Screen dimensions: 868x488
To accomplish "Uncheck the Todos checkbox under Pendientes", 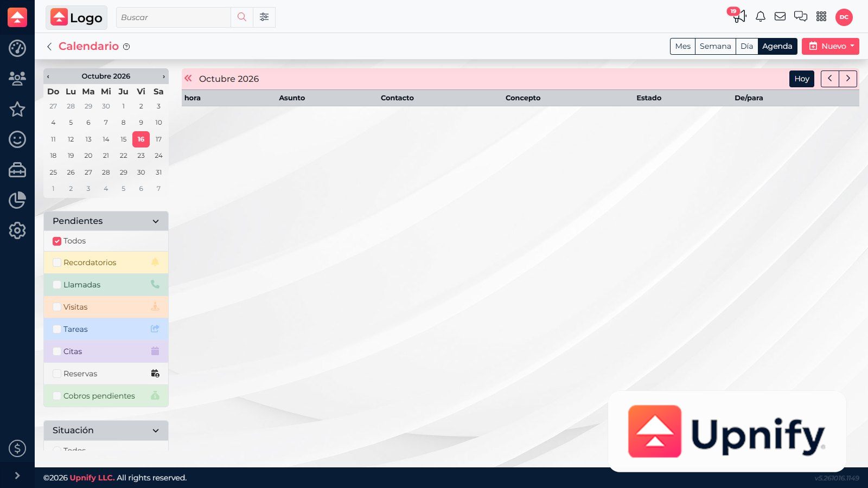I will (x=57, y=241).
